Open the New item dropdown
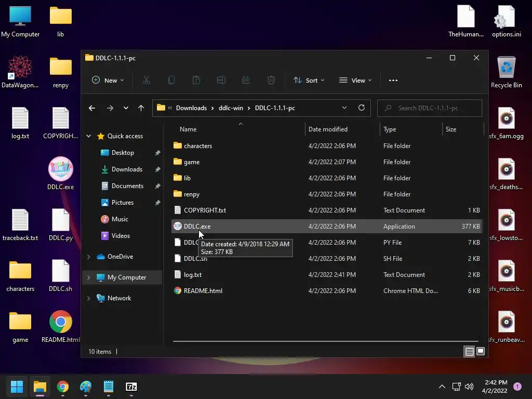Image resolution: width=532 pixels, height=399 pixels. [108, 81]
